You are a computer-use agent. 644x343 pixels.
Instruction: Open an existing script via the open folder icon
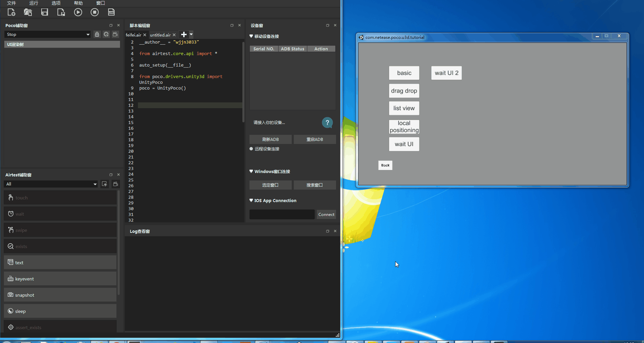click(x=28, y=12)
